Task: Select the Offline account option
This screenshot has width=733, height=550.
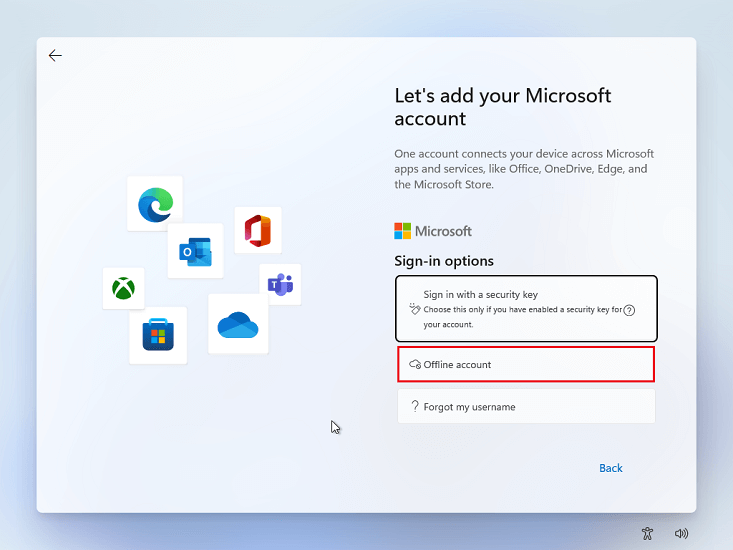Action: click(526, 365)
